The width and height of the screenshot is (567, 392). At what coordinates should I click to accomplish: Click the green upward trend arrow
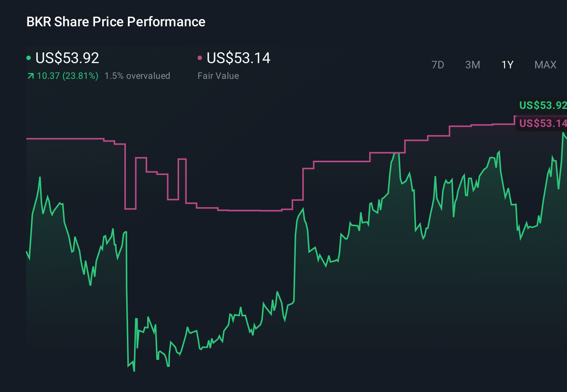coord(30,76)
